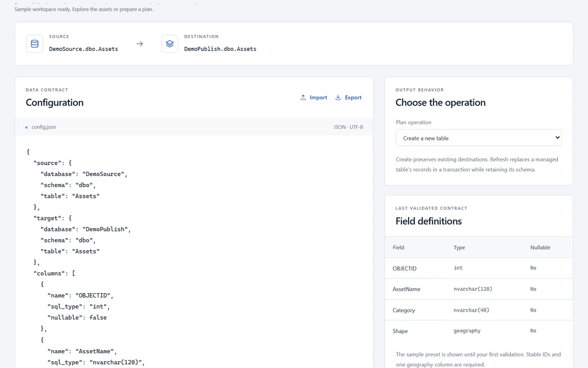Click the Field column header
The height and width of the screenshot is (368, 588).
click(398, 247)
